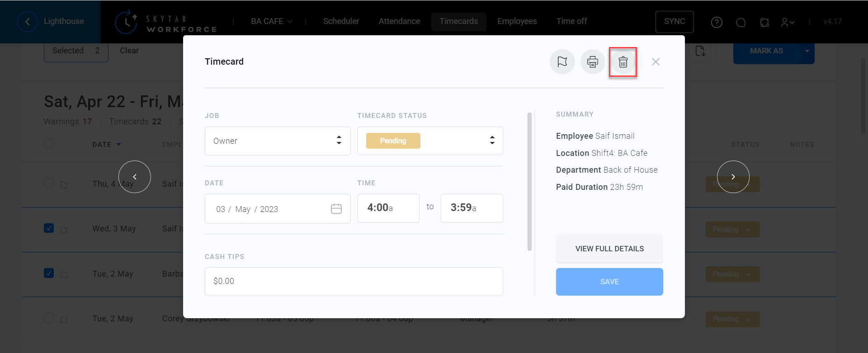Screen dimensions: 868x353
Task: Uncheck the Wed, 3 May row checkbox
Action: 49,228
